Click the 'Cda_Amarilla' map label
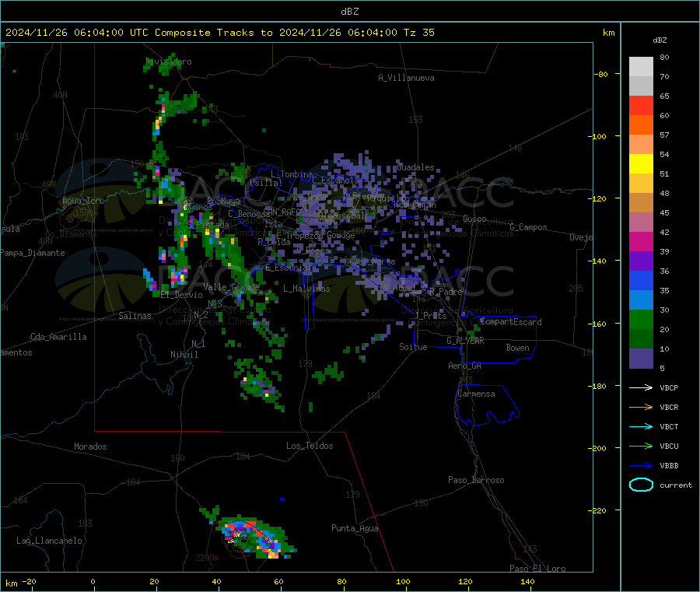Screen dimensions: 700x592 58,337
